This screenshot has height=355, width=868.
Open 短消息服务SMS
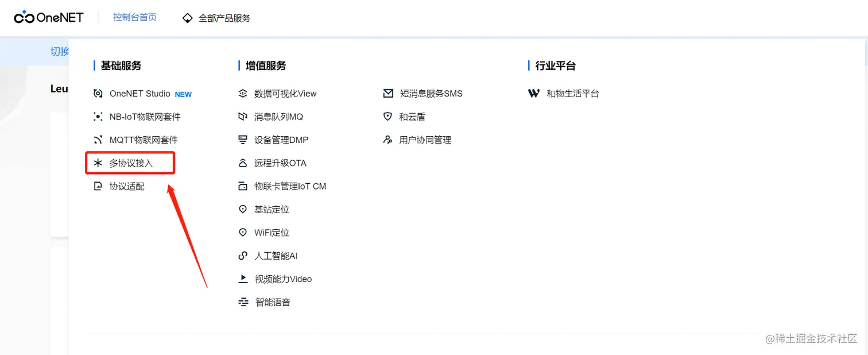431,94
